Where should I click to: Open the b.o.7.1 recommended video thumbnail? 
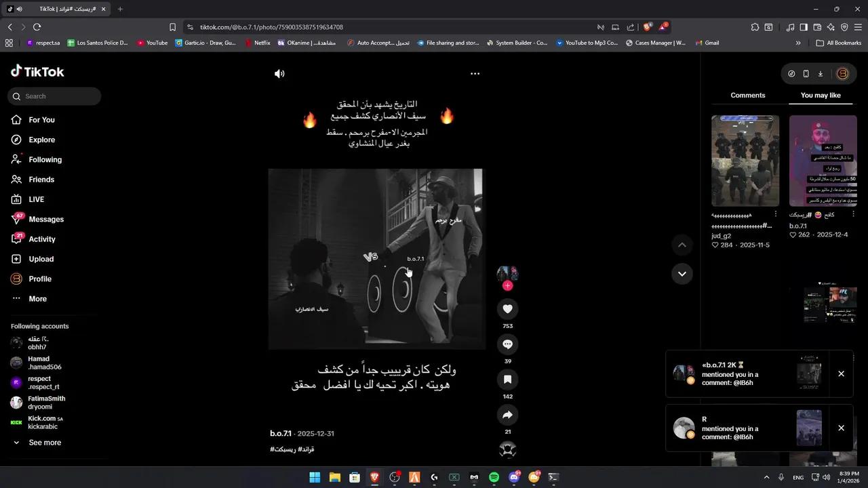click(823, 161)
